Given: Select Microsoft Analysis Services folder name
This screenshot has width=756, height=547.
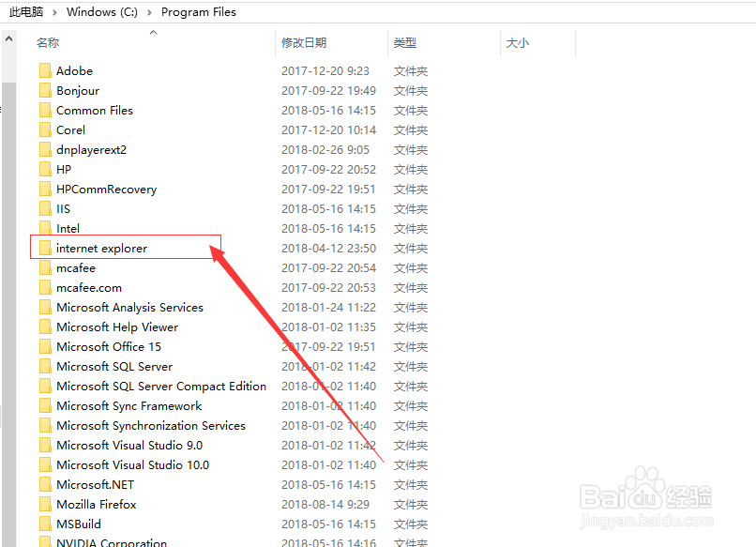Looking at the screenshot, I should [129, 307].
